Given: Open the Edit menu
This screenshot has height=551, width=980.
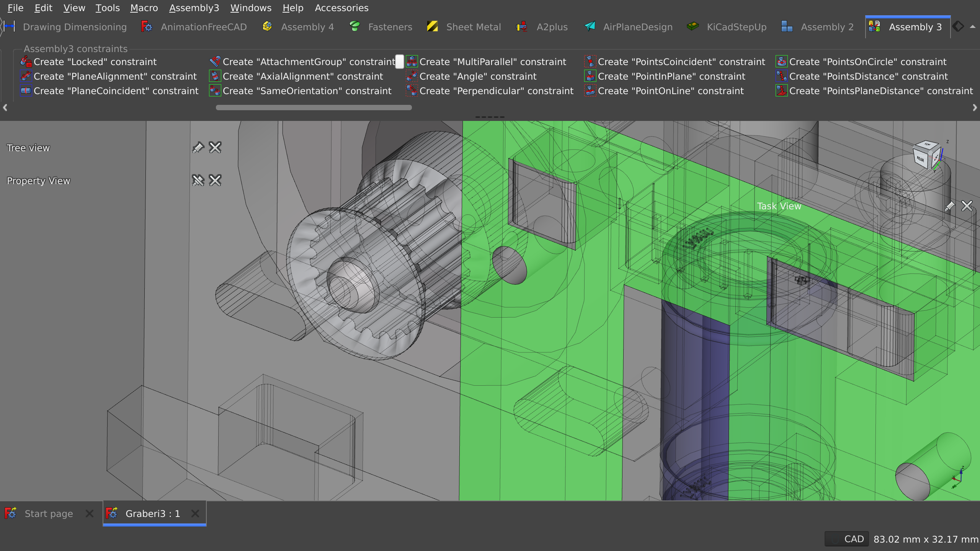Looking at the screenshot, I should (x=43, y=8).
